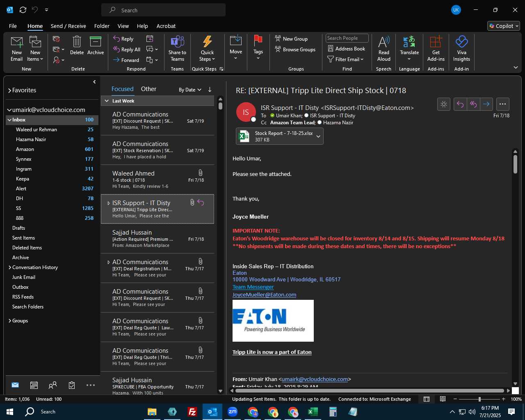The image size is (525, 420).
Task: Forward the message from the ribbon
Action: coord(126,60)
